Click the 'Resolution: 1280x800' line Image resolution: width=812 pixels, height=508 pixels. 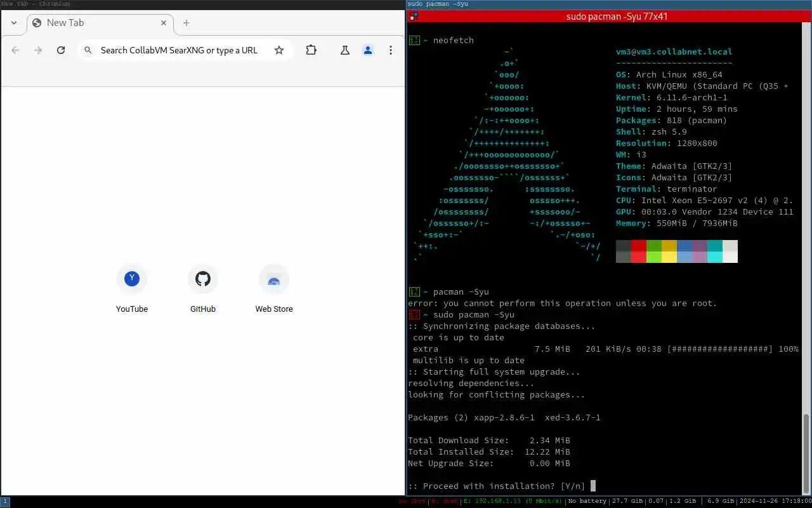[667, 144]
